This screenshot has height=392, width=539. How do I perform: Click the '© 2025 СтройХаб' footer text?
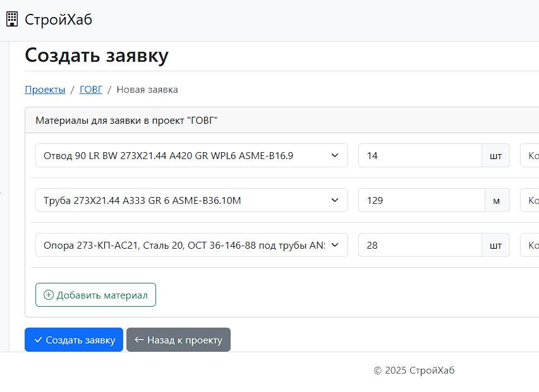[414, 371]
